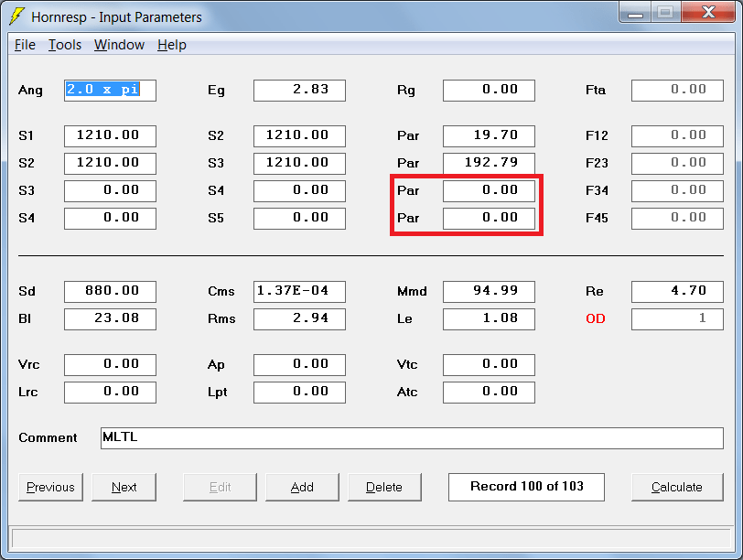Click the F23 input field
The image size is (743, 560).
click(x=678, y=164)
